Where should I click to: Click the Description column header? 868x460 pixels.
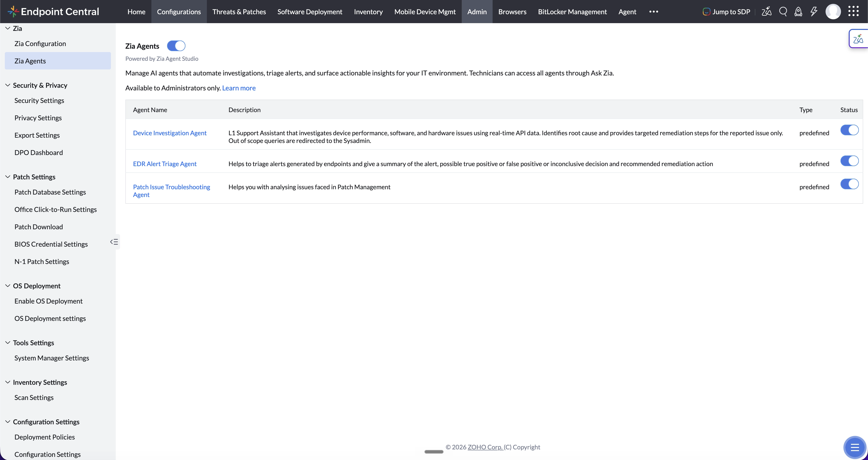[244, 109]
